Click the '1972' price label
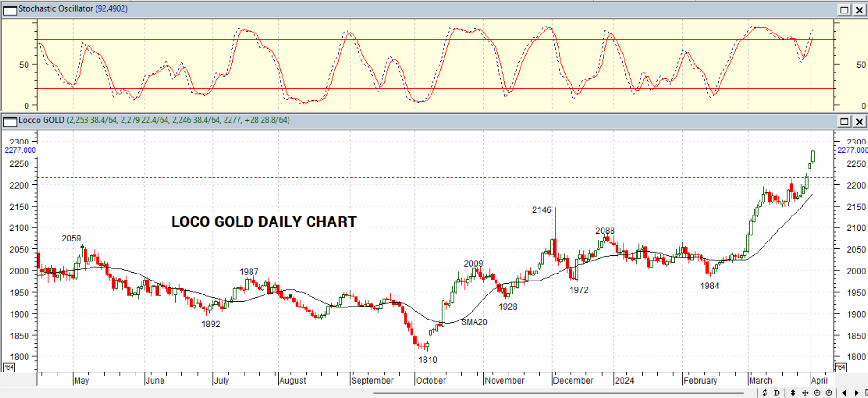The image size is (868, 398). pyautogui.click(x=579, y=290)
